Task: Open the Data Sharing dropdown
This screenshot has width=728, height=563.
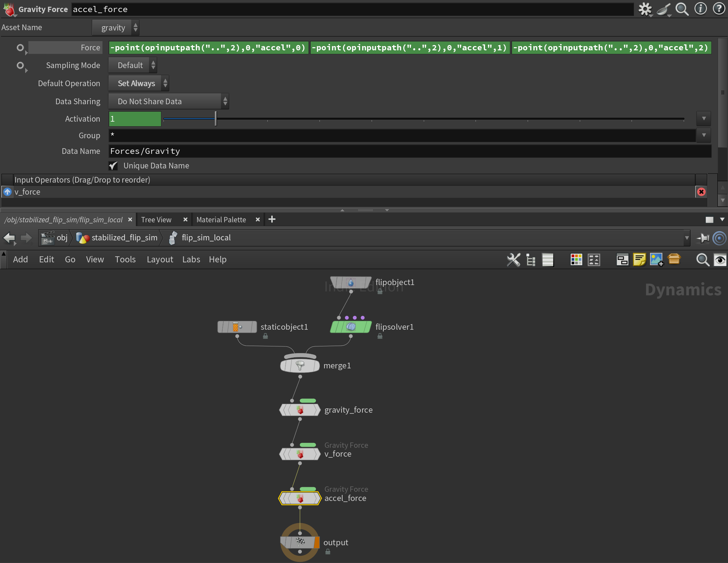Action: click(168, 101)
